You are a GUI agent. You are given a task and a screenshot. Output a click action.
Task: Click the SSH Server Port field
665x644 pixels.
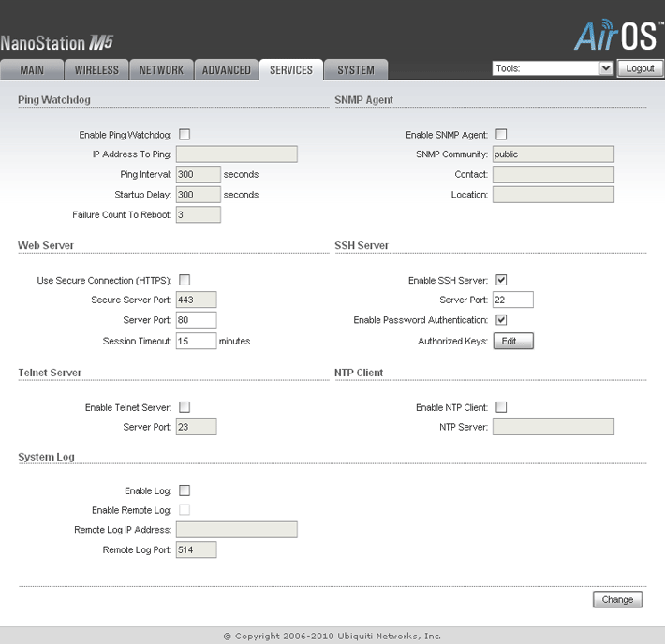coord(513,300)
